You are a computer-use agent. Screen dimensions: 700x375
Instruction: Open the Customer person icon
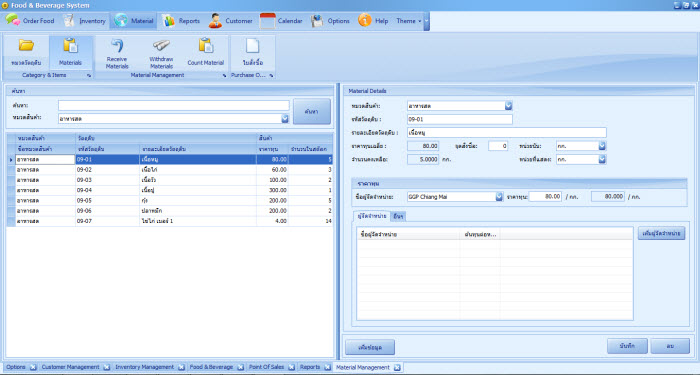215,21
